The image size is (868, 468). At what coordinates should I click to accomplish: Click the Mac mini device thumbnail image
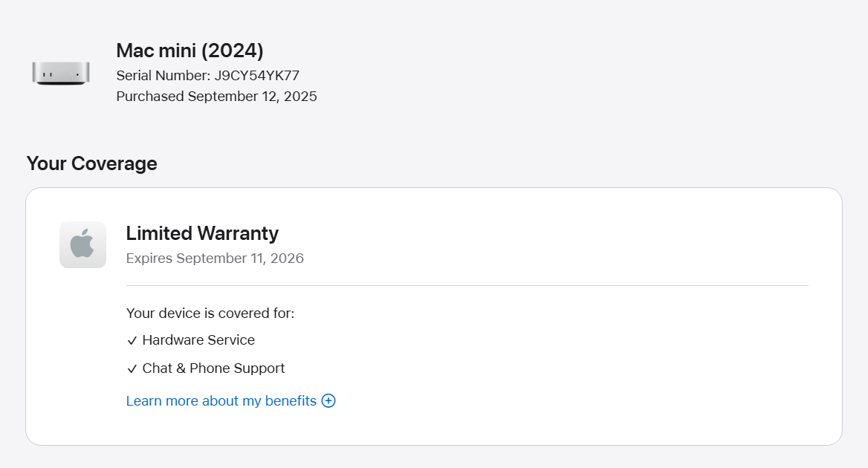pos(61,73)
